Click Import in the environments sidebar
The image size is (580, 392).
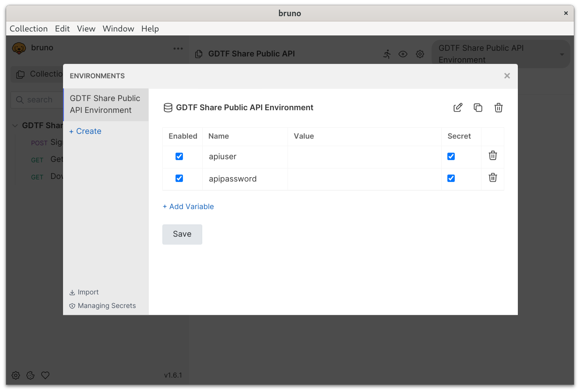[84, 292]
